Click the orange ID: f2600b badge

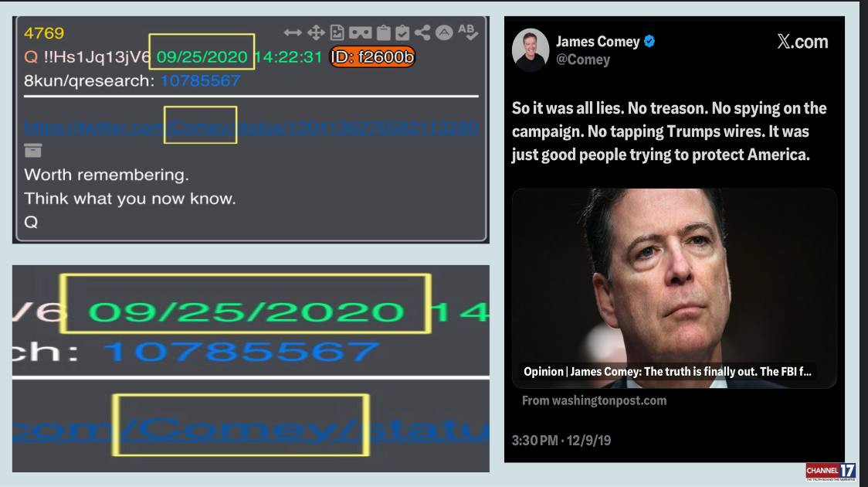pyautogui.click(x=372, y=57)
